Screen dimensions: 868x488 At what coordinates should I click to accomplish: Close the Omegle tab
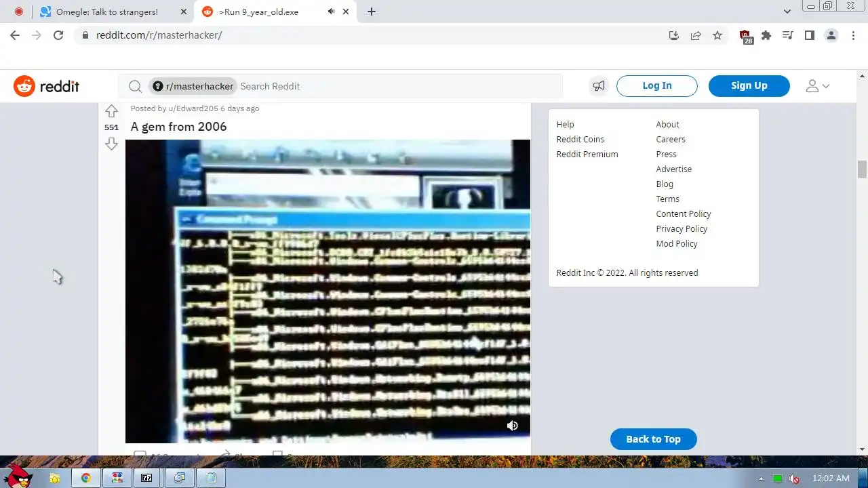point(184,12)
